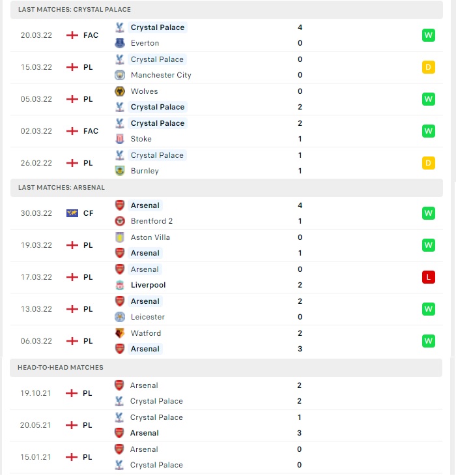Open the Liverpool team link
This screenshot has width=456, height=476.
click(148, 285)
